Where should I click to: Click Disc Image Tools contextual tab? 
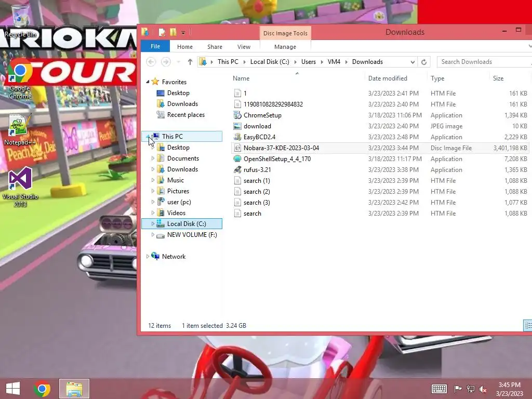pyautogui.click(x=285, y=33)
